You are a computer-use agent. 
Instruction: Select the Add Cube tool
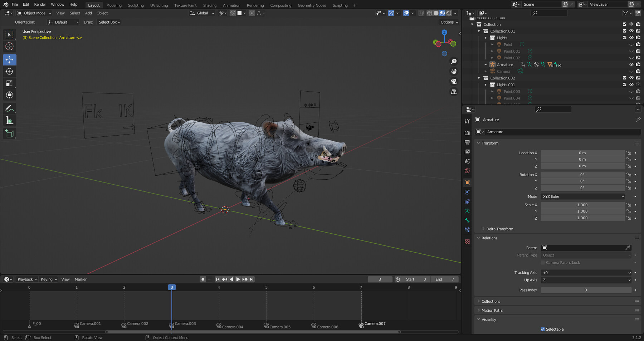[10, 133]
